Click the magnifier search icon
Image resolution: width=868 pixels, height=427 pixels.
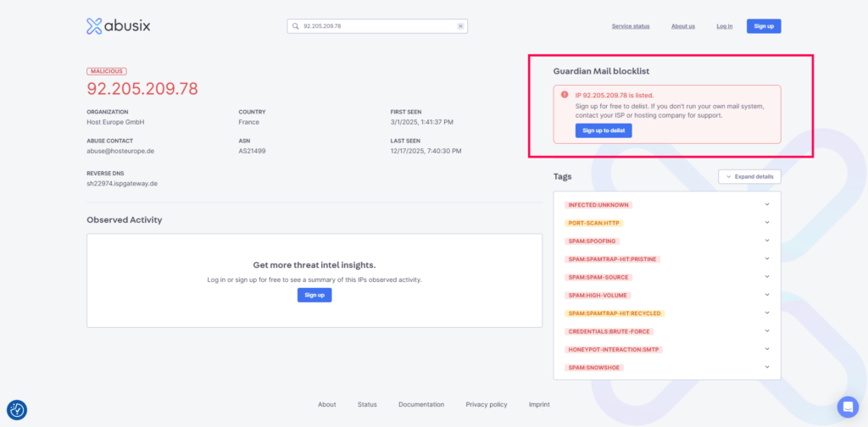click(x=296, y=26)
